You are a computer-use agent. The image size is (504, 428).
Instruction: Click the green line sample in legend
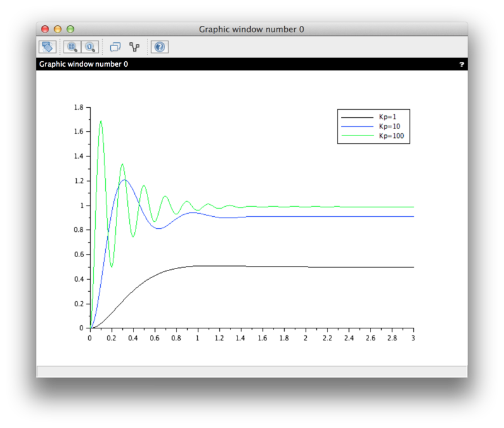pos(357,136)
